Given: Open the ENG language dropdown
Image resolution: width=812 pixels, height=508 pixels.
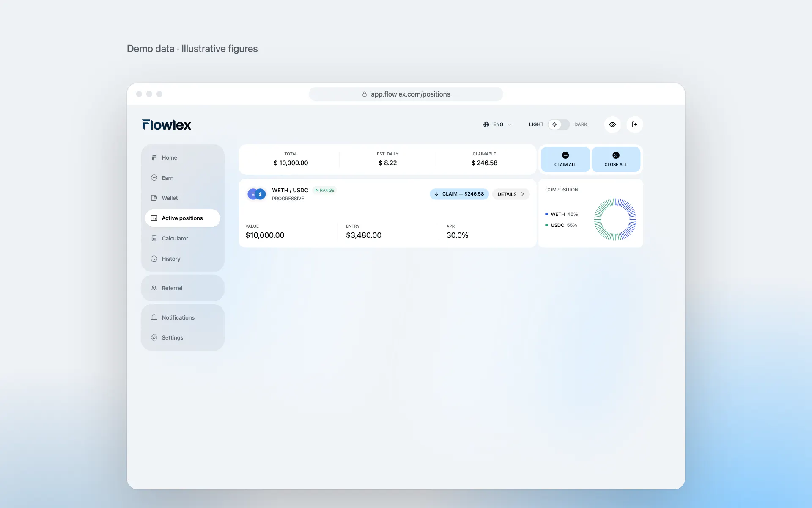Looking at the screenshot, I should [x=498, y=124].
